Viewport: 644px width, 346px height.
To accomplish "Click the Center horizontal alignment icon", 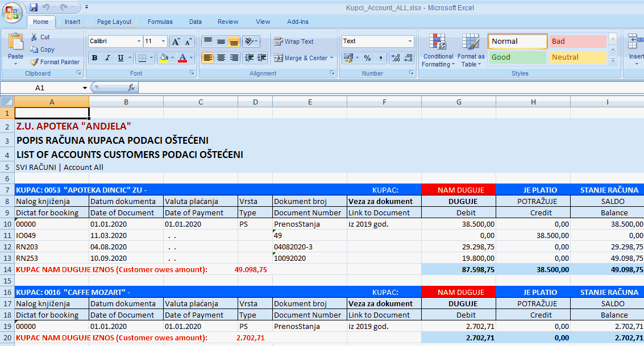I will tap(221, 58).
